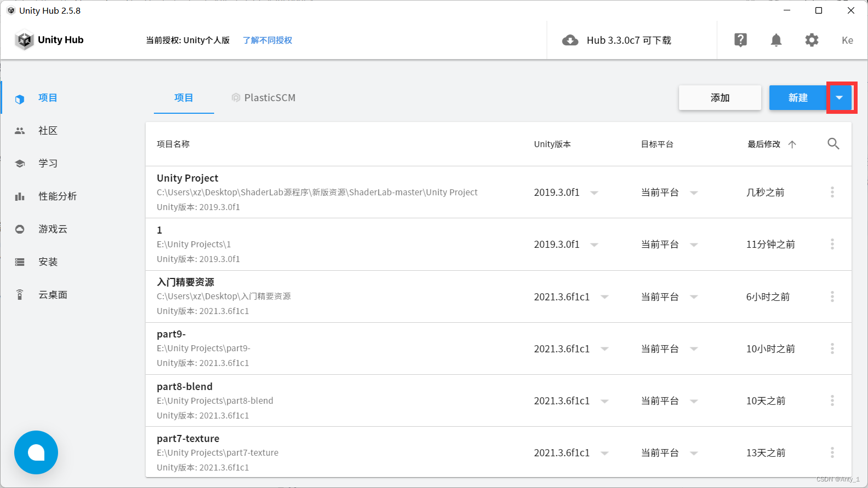Go to 游戏云 in the sidebar
Viewport: 868px width, 488px height.
53,229
